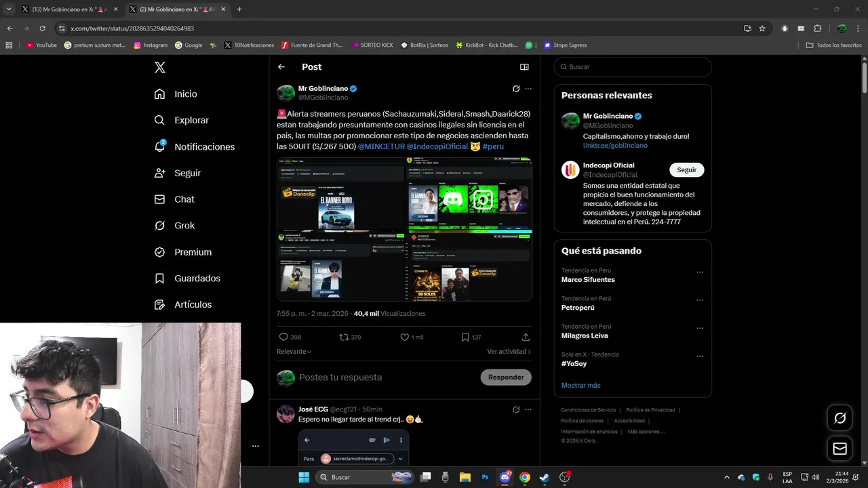The image size is (868, 488).
Task: Open Photoshop from taskbar
Action: click(x=485, y=477)
